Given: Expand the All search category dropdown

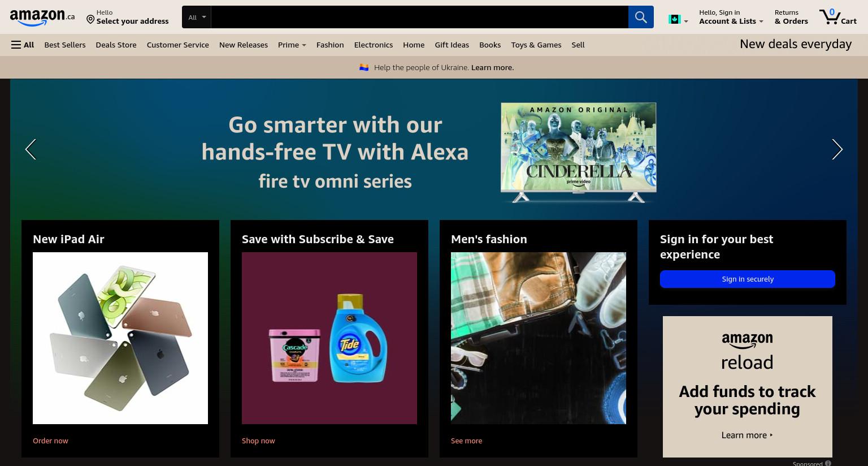Looking at the screenshot, I should point(197,17).
